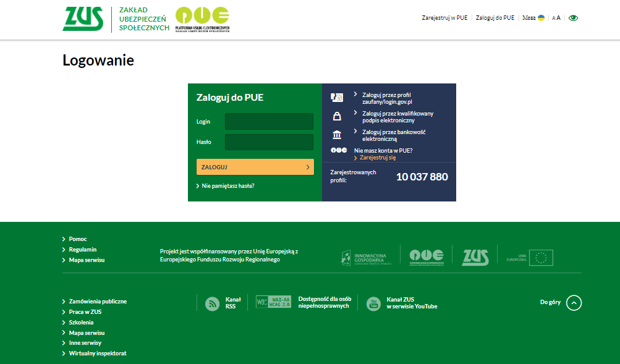Click the Logowanie page heading

[x=98, y=60]
